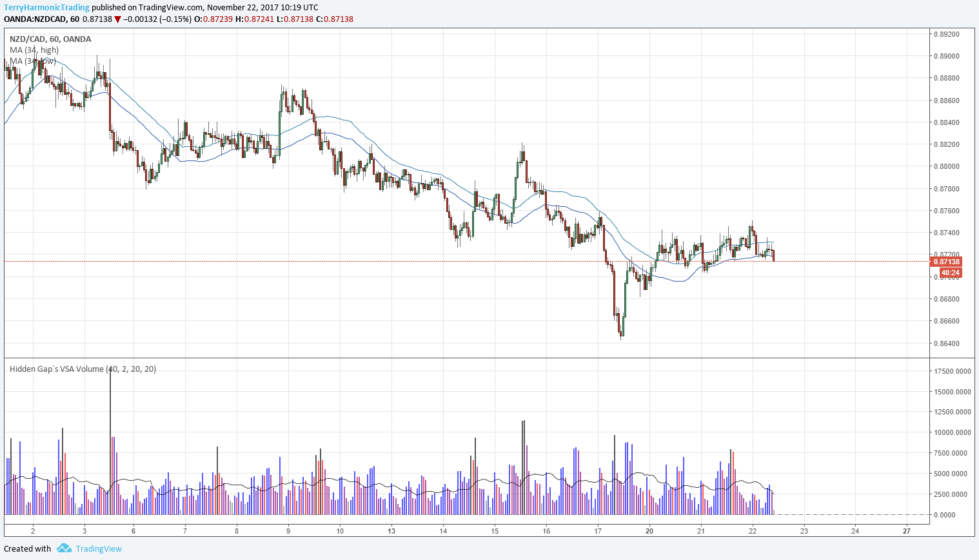Image resolution: width=979 pixels, height=560 pixels.
Task: Click the 0.0000 volume axis label
Action: tap(945, 515)
